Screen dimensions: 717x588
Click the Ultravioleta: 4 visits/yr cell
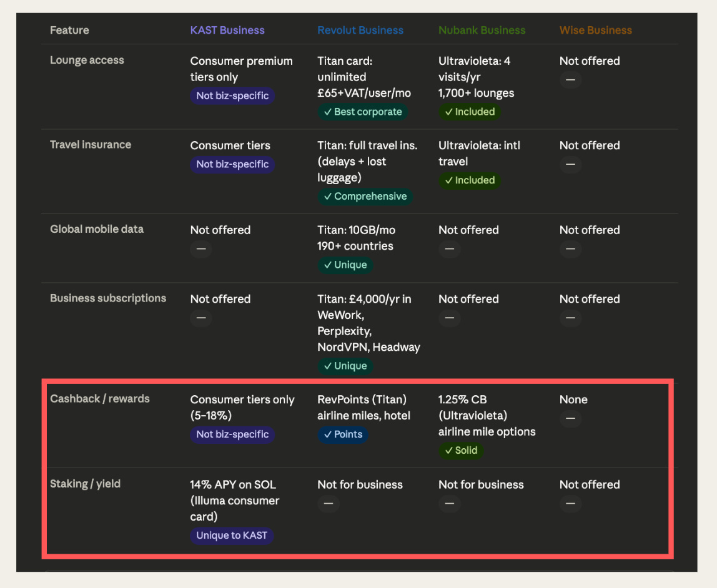[476, 77]
